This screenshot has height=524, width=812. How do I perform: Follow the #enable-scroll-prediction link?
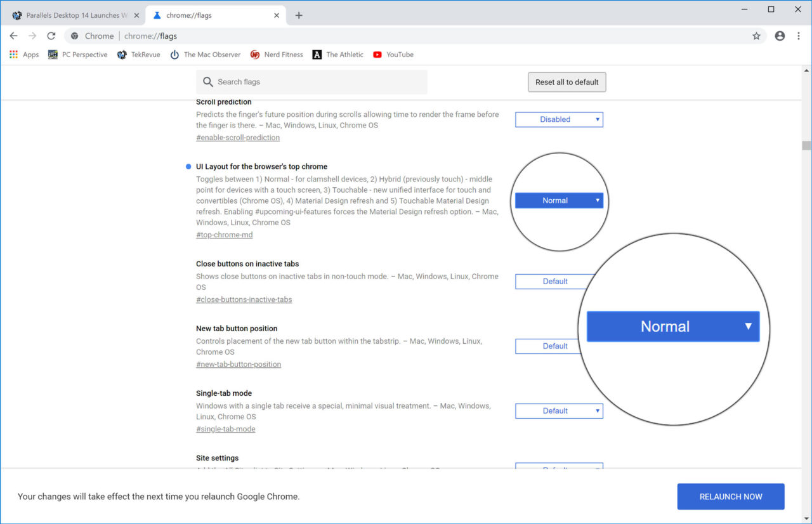click(238, 138)
